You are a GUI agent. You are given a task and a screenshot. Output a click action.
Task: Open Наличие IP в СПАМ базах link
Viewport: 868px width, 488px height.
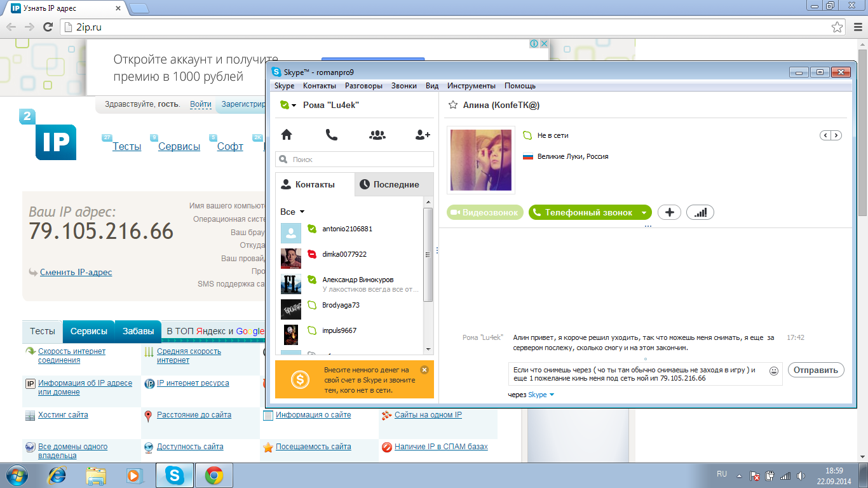(x=441, y=447)
